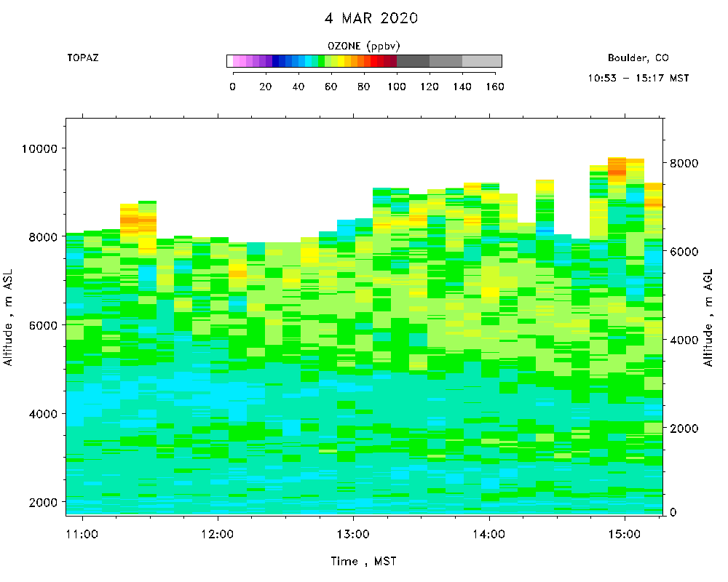728x582 pixels.
Task: Pick the dark gray 100-120 colorbar segment
Action: click(413, 61)
